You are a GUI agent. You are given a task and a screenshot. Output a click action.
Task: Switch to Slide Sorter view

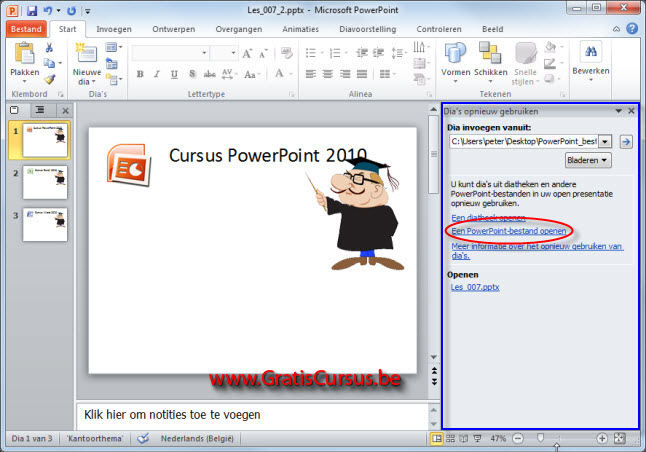click(450, 438)
